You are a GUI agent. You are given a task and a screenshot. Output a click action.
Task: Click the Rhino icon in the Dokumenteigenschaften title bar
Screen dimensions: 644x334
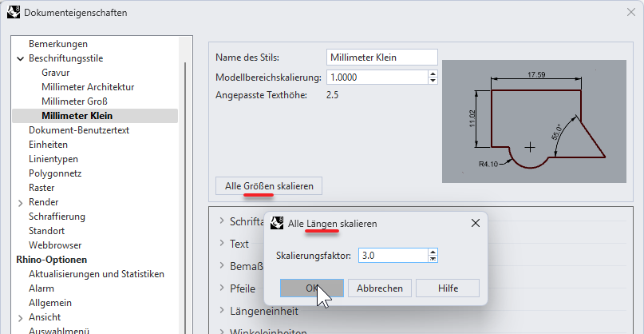point(14,12)
